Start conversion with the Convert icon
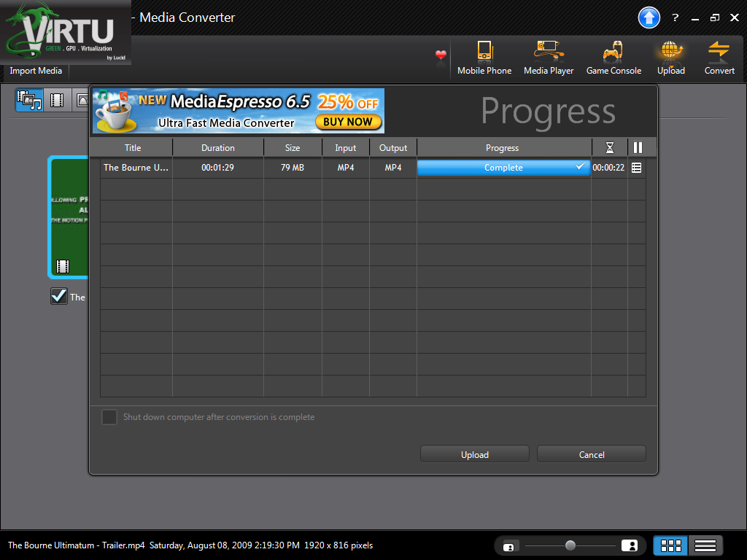 pyautogui.click(x=719, y=58)
